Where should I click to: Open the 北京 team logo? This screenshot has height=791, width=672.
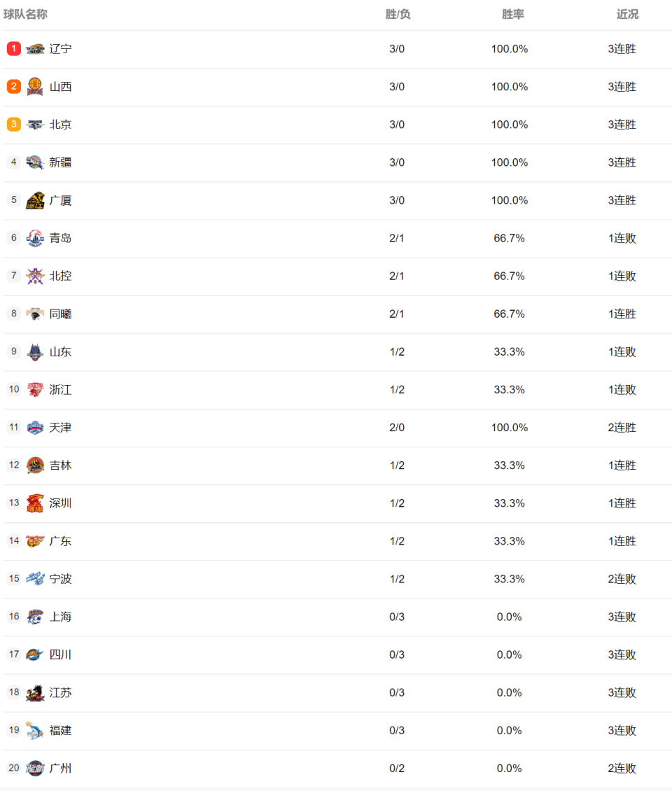[35, 125]
